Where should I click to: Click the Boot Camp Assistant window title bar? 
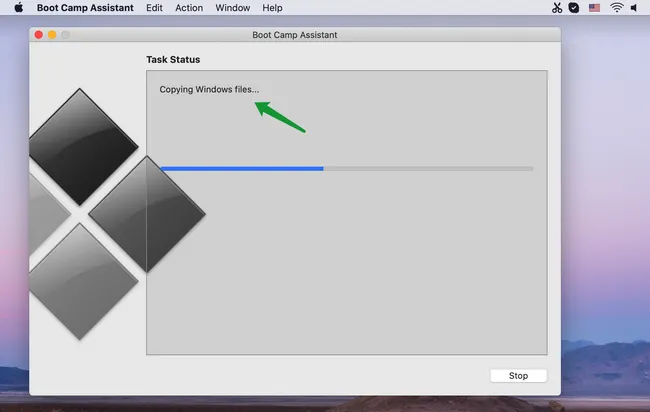point(295,35)
